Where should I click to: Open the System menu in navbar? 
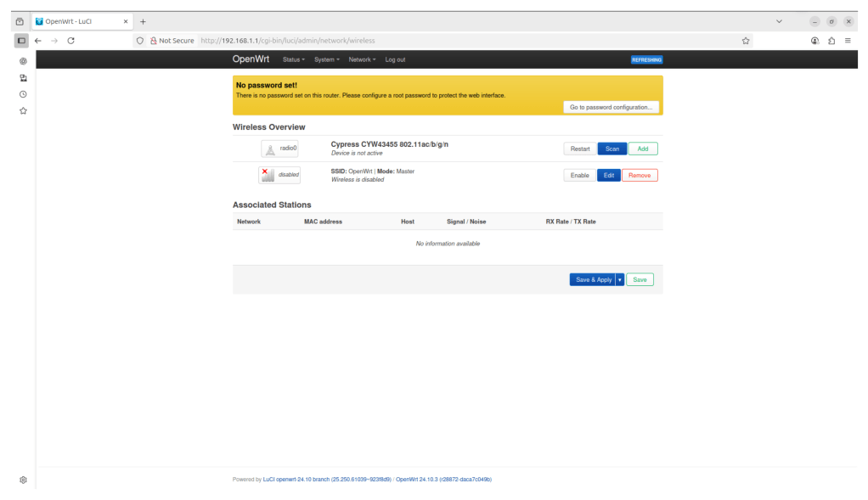point(326,59)
